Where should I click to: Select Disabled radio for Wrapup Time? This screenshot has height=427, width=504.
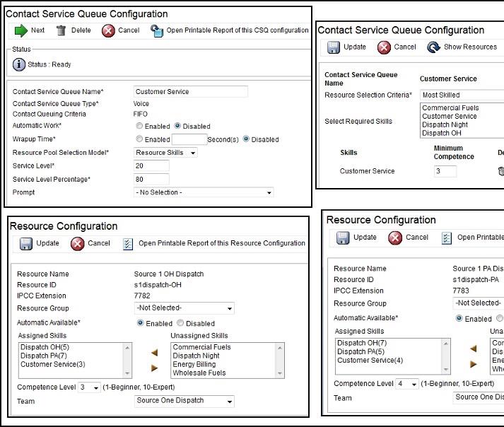point(246,139)
